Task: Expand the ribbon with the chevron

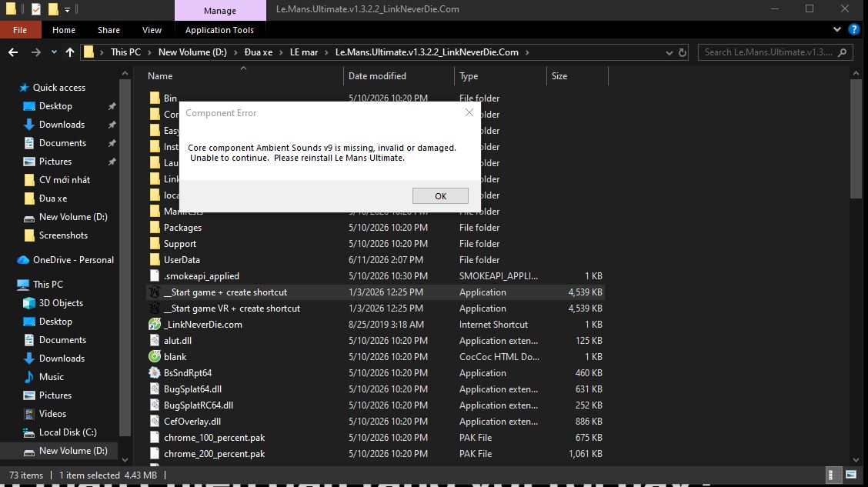Action: (837, 29)
